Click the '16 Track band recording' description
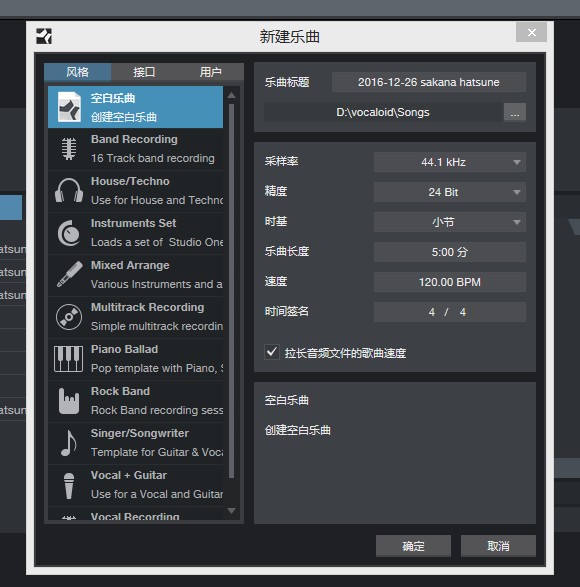This screenshot has height=587, width=580. pos(153,158)
